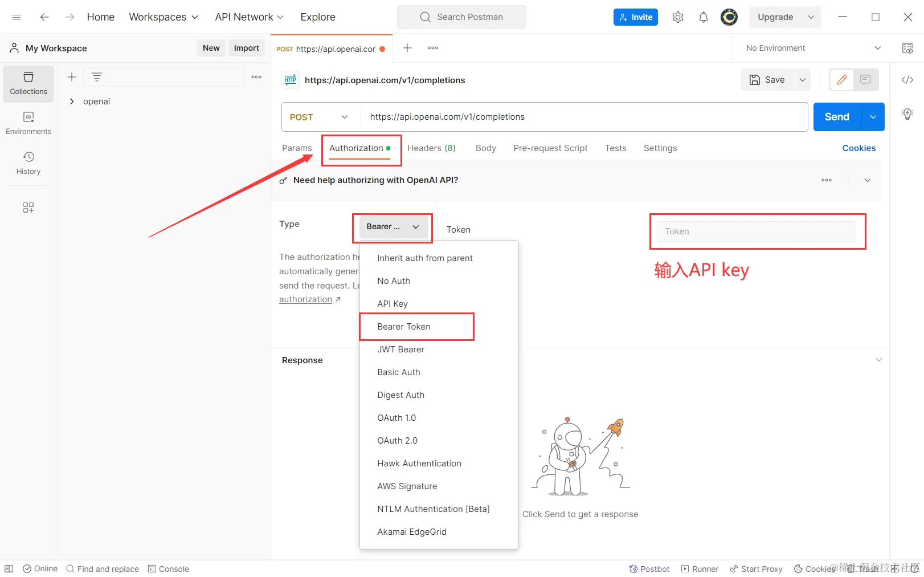This screenshot has width=924, height=577.
Task: Add a new request tab
Action: 407,48
